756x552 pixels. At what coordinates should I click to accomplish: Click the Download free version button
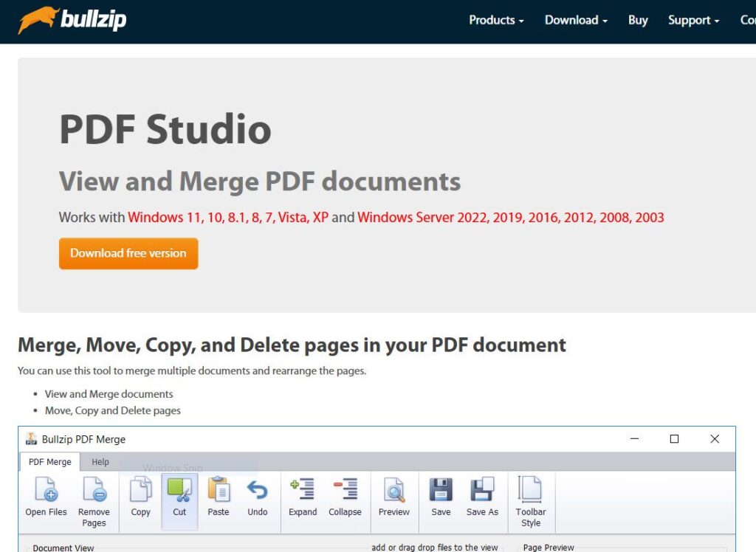128,253
